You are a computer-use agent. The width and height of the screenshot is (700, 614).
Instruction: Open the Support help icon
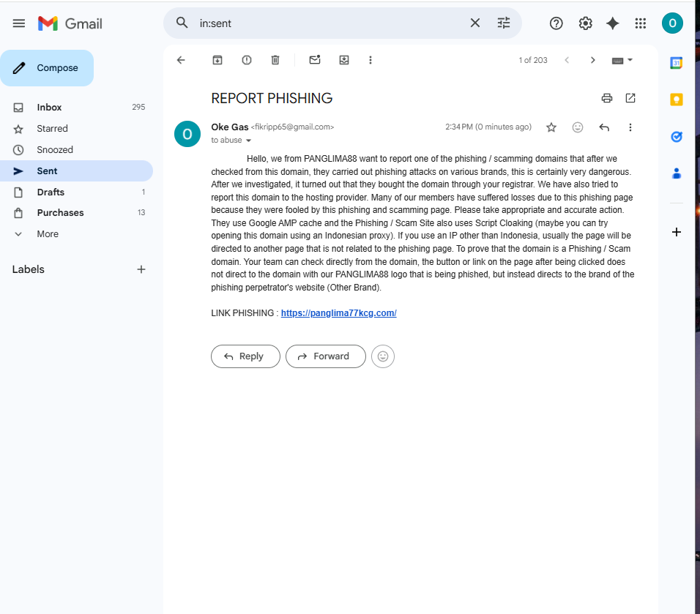(556, 23)
